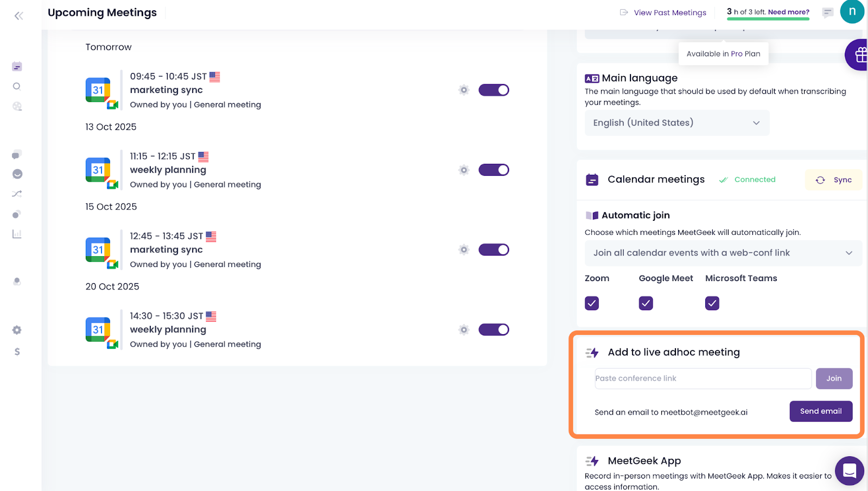The width and height of the screenshot is (868, 491).
Task: Open the Main language dropdown
Action: (676, 123)
